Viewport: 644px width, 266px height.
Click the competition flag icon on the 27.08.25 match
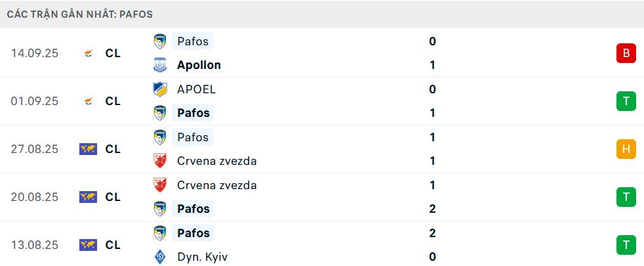88,149
